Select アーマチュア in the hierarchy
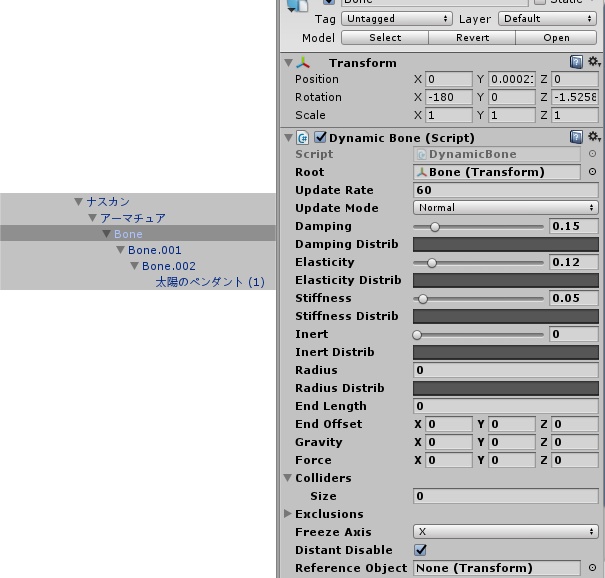Screen dimensions: 605x578 click(133, 218)
